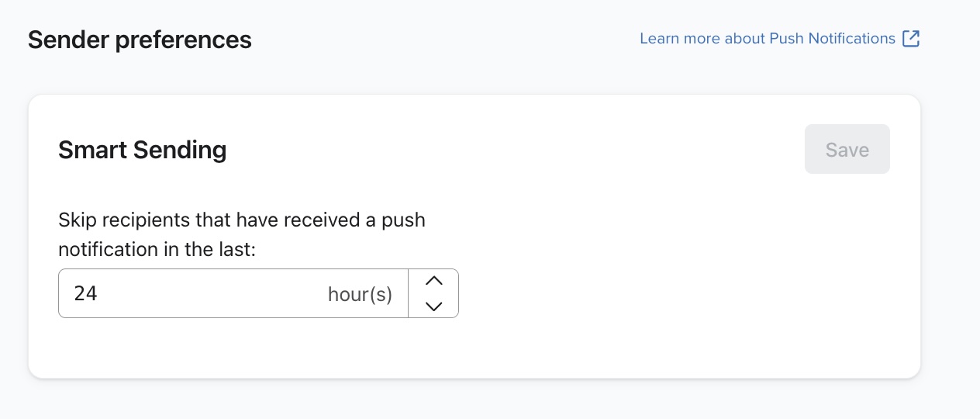Open the external link icon beside Push Notifications
Screen dimensions: 980x419
[911, 39]
